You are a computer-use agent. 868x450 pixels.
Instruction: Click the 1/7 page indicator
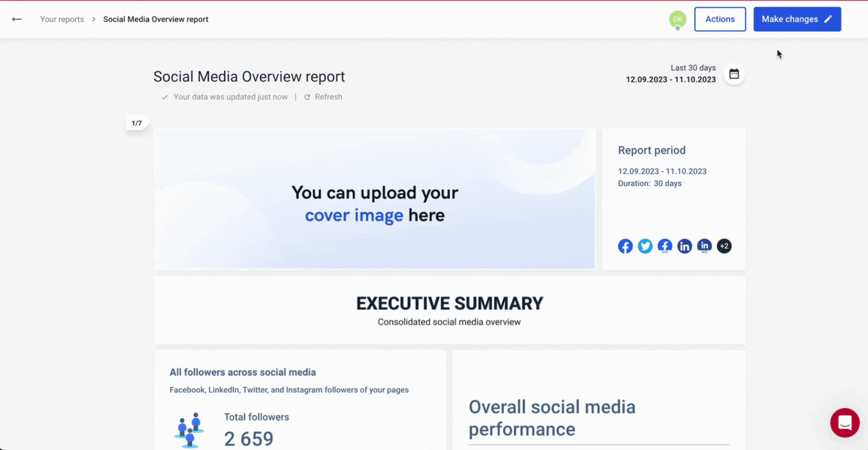point(136,123)
